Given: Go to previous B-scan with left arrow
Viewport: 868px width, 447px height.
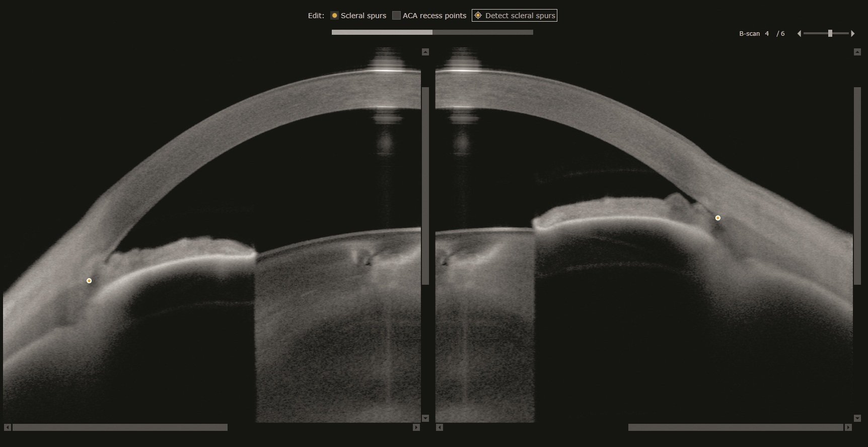Looking at the screenshot, I should coord(799,34).
